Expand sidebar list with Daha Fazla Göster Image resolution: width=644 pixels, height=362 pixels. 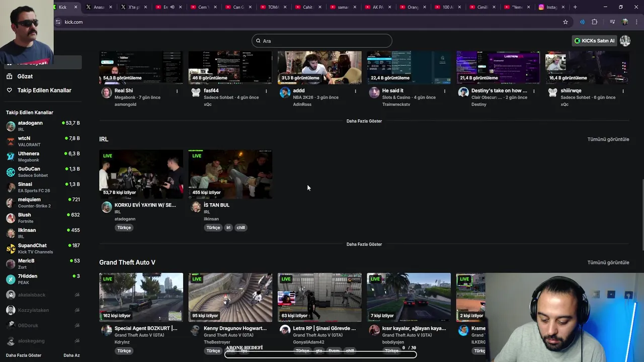[x=24, y=355]
